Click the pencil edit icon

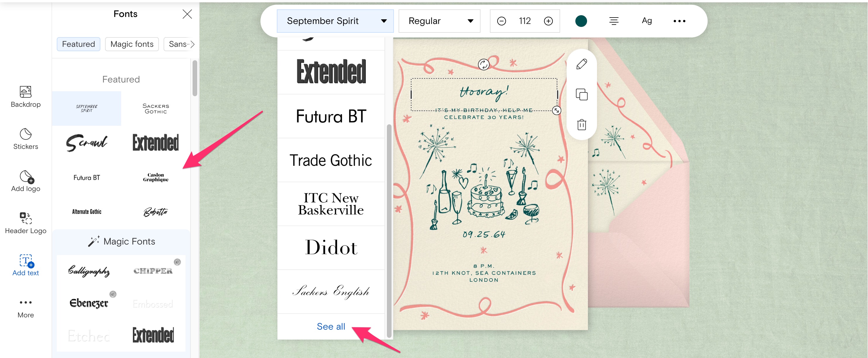tap(581, 64)
